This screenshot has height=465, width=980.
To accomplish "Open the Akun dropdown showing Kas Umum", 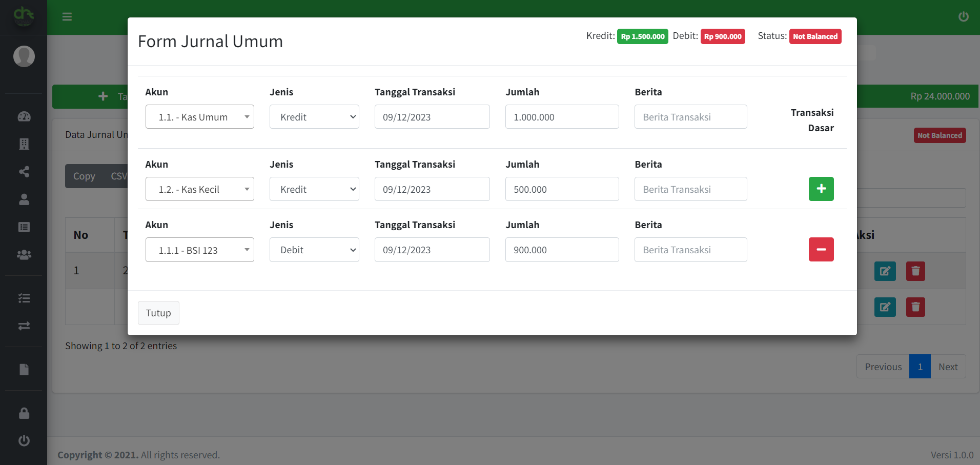I will click(199, 117).
